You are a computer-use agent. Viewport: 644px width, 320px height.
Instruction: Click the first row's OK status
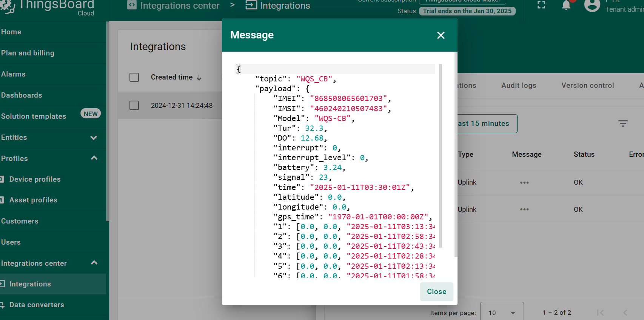coord(578,182)
